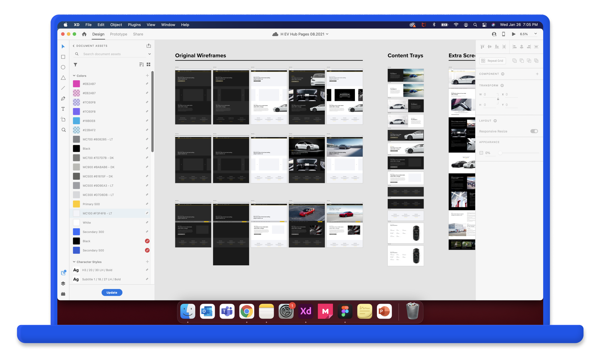Select the Artboard tool
The height and width of the screenshot is (364, 602).
63,119
